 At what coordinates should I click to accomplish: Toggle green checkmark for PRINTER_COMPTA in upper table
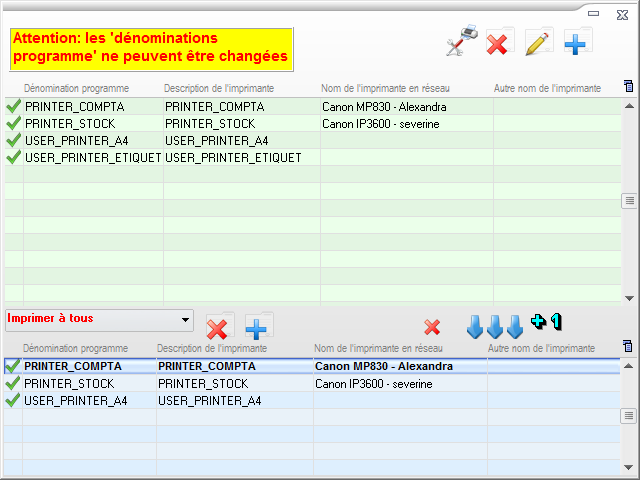point(14,106)
